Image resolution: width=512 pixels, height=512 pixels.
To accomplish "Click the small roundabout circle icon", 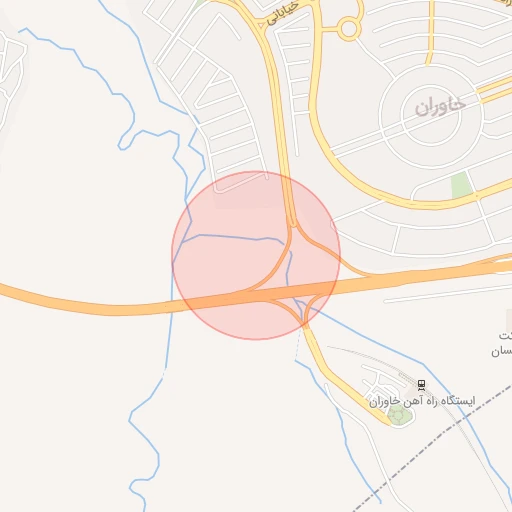I will pyautogui.click(x=349, y=29).
